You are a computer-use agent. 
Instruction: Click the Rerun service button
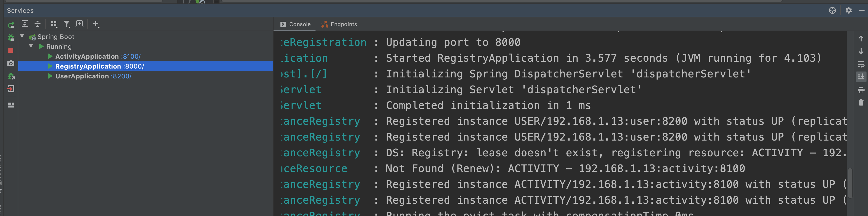pyautogui.click(x=11, y=25)
